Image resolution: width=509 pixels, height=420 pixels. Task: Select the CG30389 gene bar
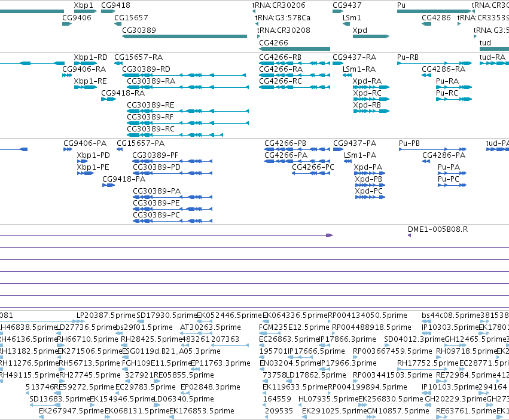click(184, 36)
